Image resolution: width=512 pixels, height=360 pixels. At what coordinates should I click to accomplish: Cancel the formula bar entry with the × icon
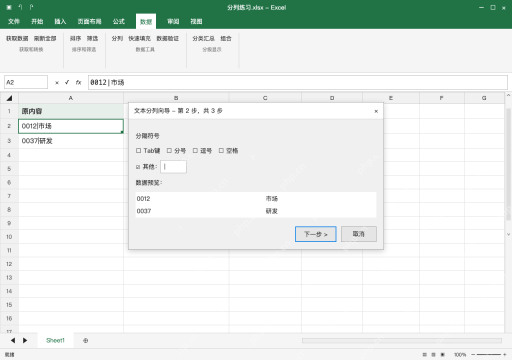coord(57,83)
